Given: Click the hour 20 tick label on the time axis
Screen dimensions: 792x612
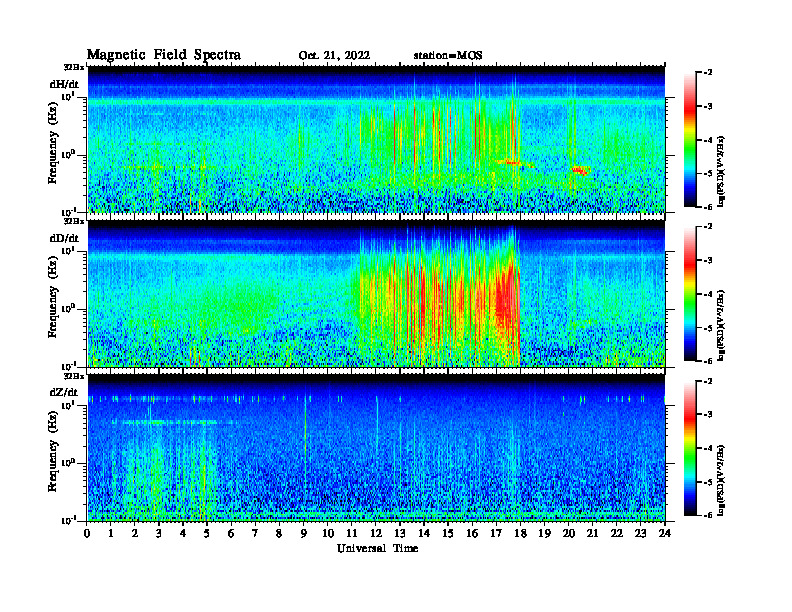Looking at the screenshot, I should pos(568,534).
